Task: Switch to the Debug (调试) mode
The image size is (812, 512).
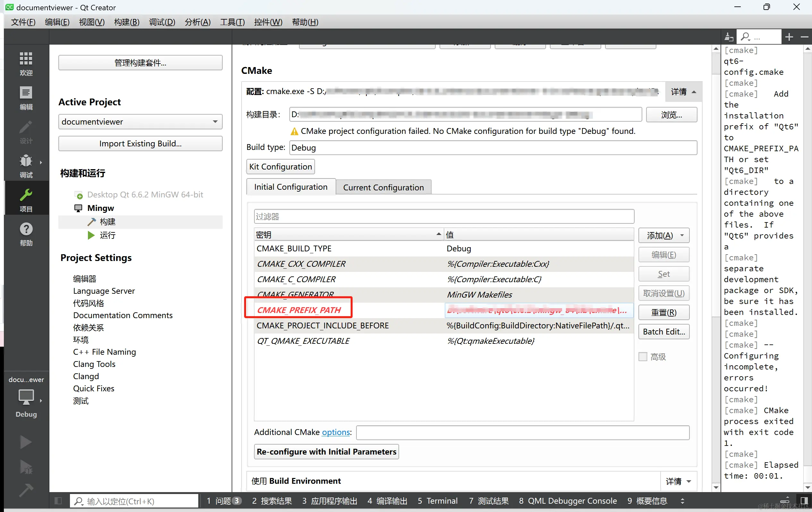Action: (26, 166)
